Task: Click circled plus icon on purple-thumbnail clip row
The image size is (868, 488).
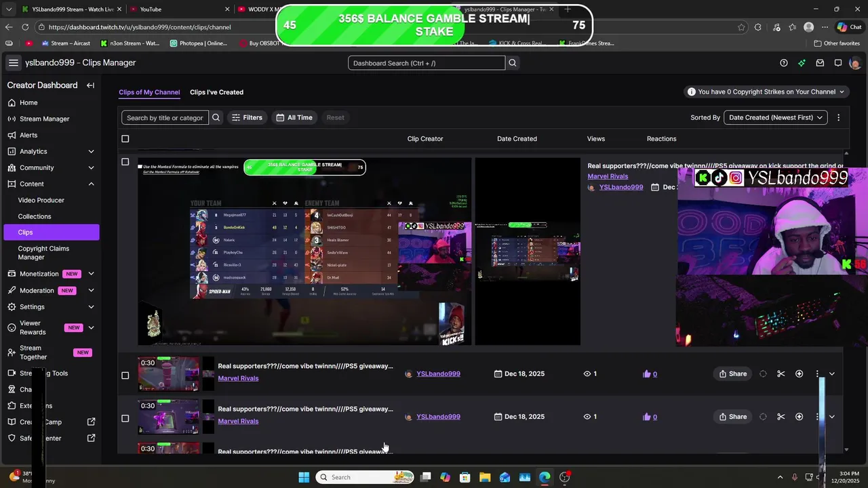Action: click(x=799, y=417)
